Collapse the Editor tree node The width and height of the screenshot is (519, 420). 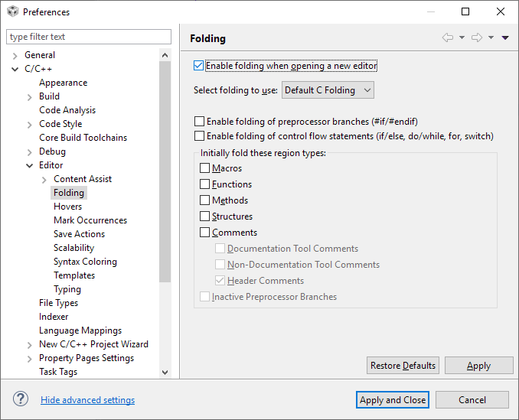29,165
